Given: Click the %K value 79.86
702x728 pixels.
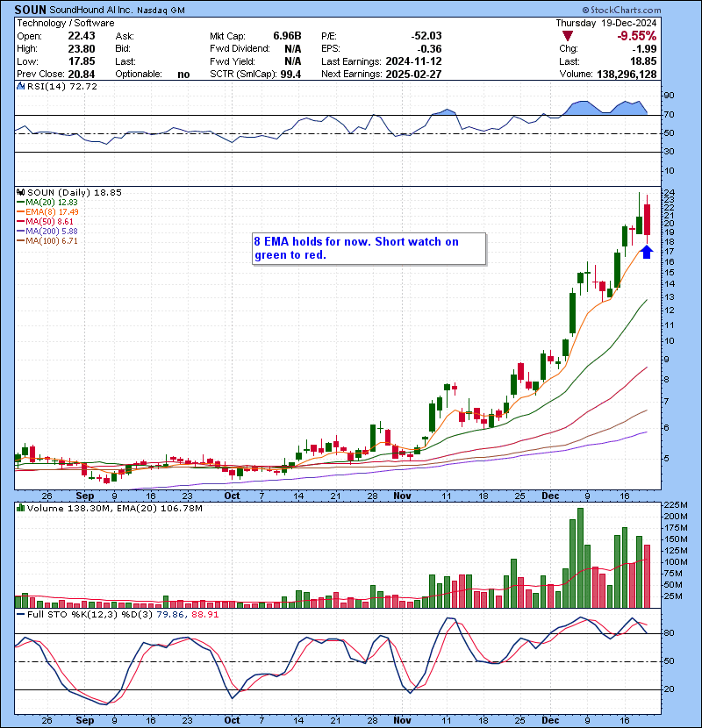Looking at the screenshot, I should point(170,614).
